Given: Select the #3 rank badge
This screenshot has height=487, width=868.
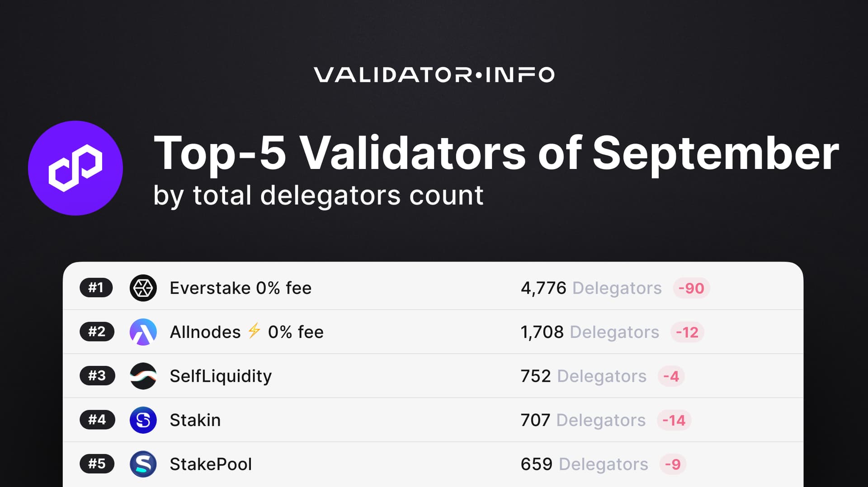Looking at the screenshot, I should click(x=97, y=376).
